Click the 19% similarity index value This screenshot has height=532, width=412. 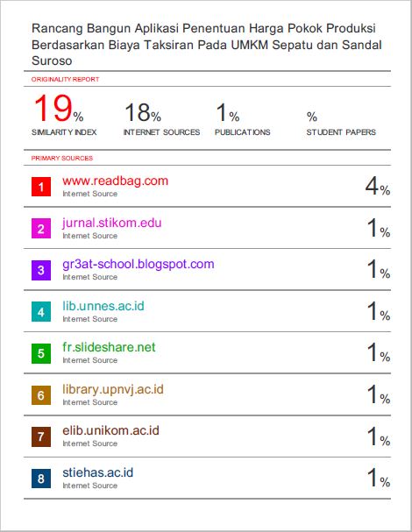click(59, 109)
